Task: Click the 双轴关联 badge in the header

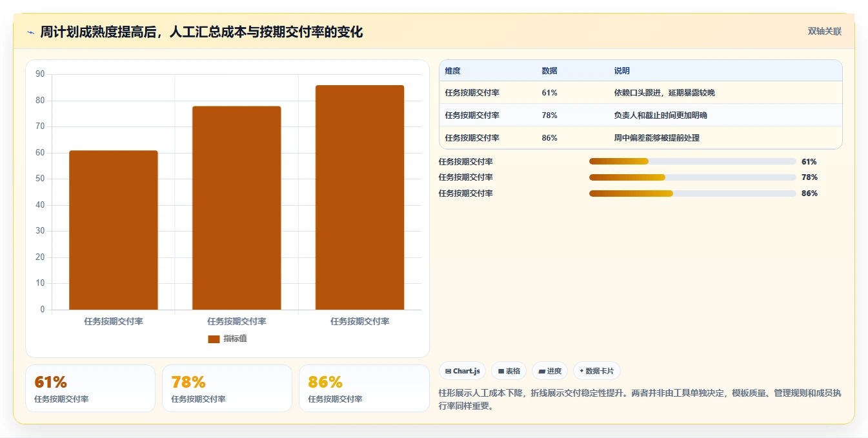Action: (x=825, y=31)
